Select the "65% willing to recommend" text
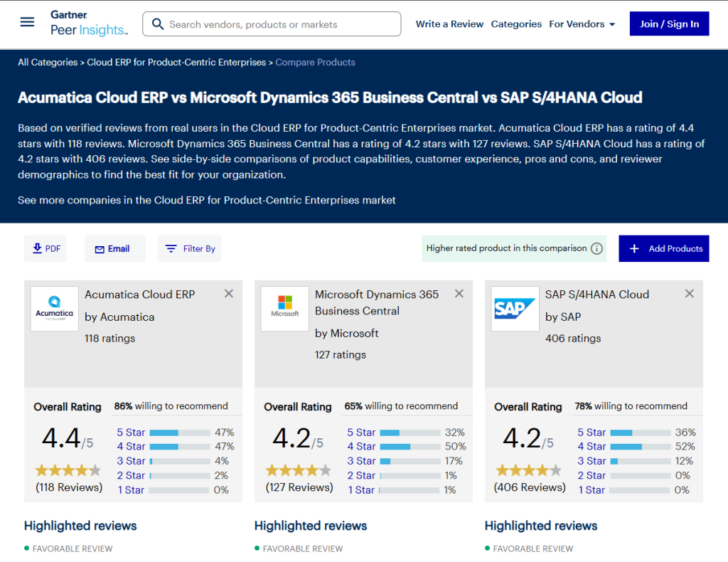 pos(401,406)
